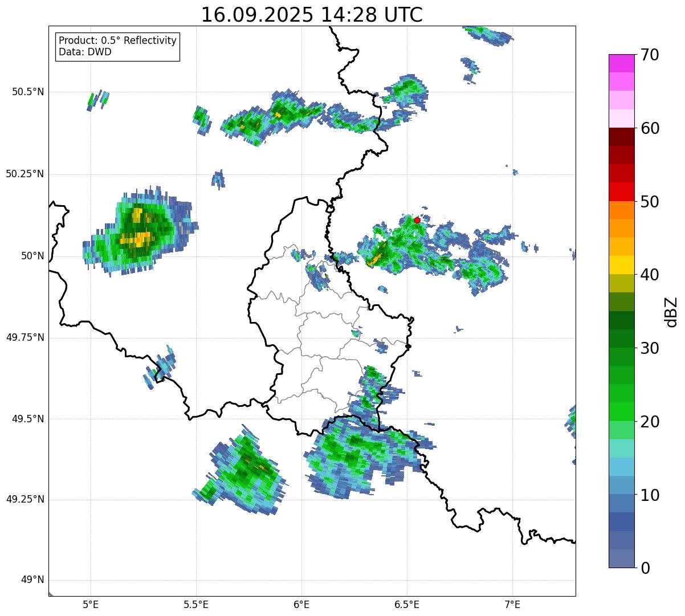
Task: Click the Data: DWD label
Action: pos(85,52)
